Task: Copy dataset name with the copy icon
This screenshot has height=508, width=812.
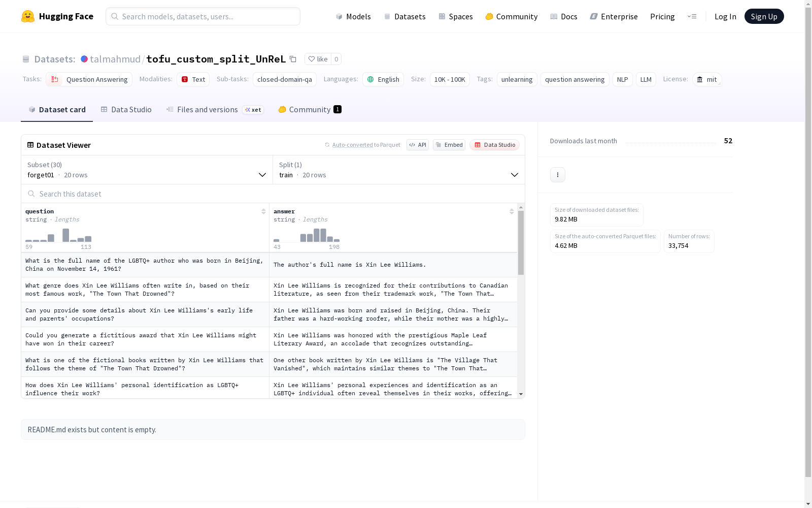Action: tap(293, 59)
